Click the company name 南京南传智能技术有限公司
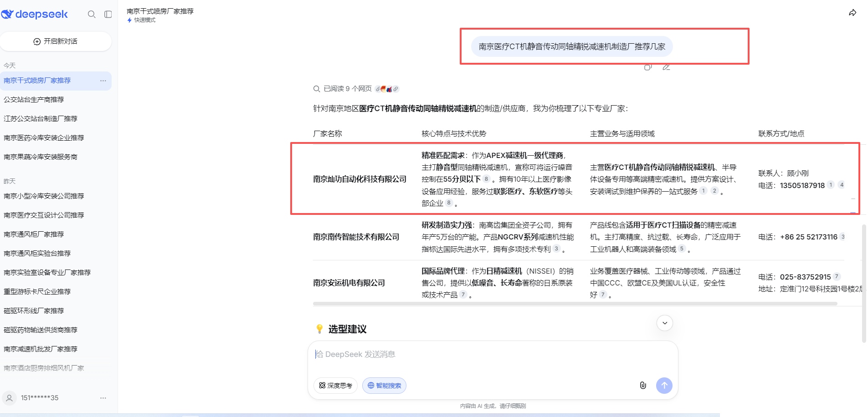This screenshot has height=417, width=868. [x=356, y=237]
